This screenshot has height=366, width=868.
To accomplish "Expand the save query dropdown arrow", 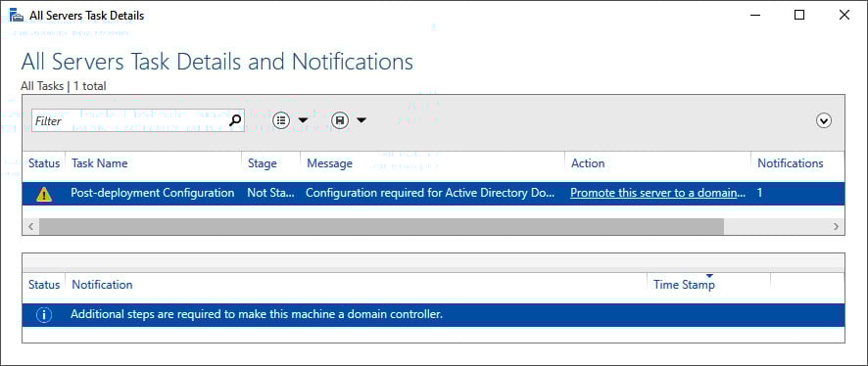I will click(x=361, y=120).
